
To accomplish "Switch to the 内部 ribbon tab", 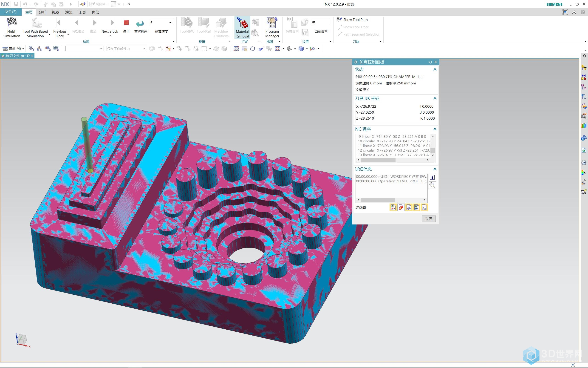I will pos(96,12).
